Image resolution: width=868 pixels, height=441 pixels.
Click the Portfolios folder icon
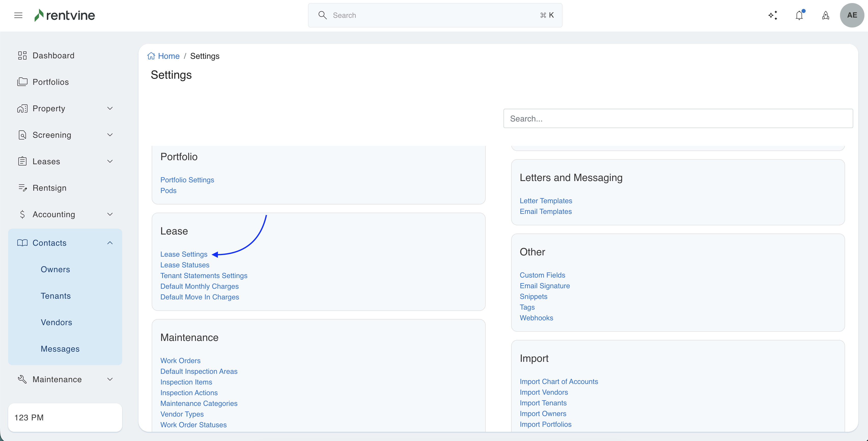pyautogui.click(x=22, y=82)
